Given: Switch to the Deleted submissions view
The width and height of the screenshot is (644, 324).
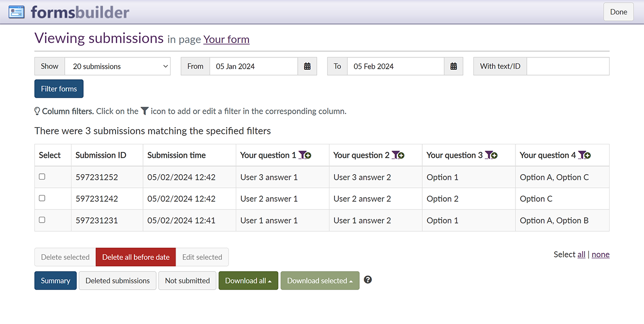Looking at the screenshot, I should [x=117, y=281].
